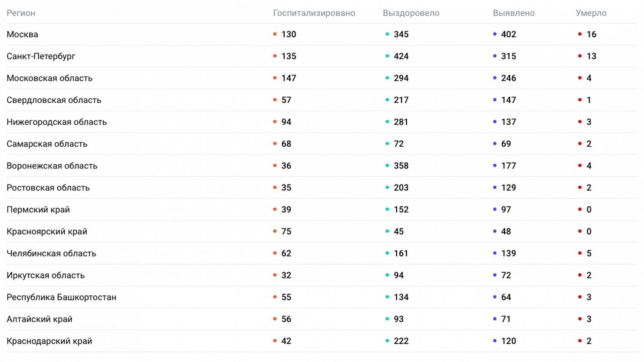Sort by Госпитализировано column header

coord(314,13)
